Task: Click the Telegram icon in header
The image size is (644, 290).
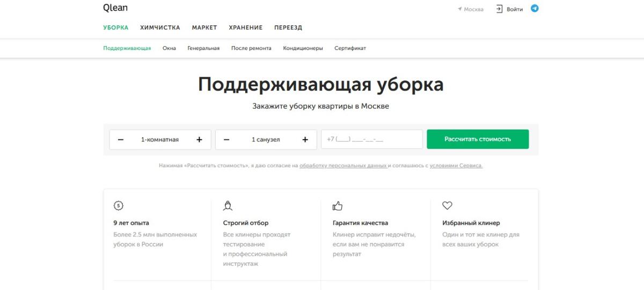Action: [x=535, y=9]
